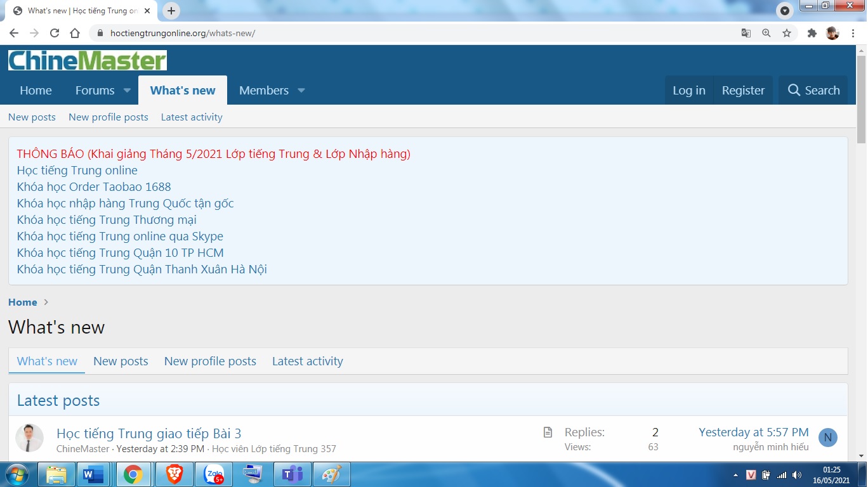Expand the Forums dropdown arrow

pos(127,91)
